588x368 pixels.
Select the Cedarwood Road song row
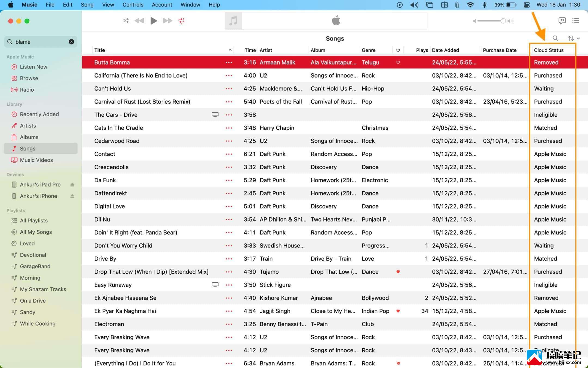point(335,141)
